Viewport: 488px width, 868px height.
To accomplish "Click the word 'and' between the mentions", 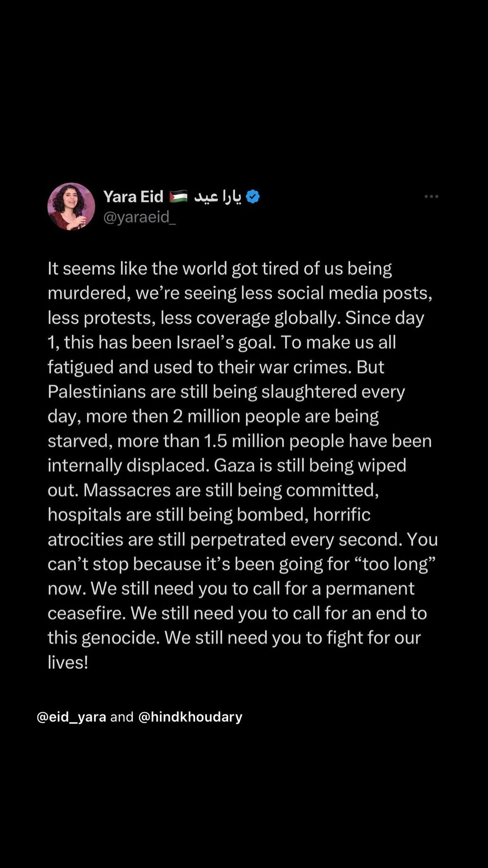I will (122, 717).
